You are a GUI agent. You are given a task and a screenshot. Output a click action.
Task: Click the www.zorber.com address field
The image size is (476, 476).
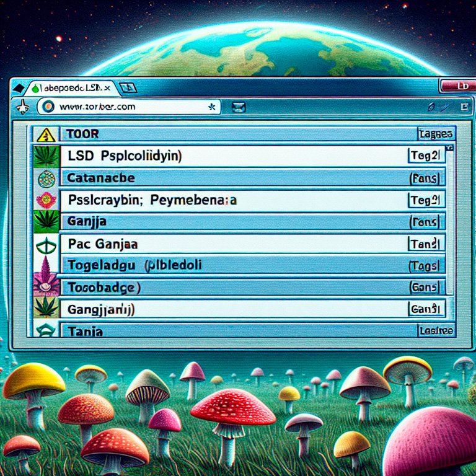(x=124, y=107)
